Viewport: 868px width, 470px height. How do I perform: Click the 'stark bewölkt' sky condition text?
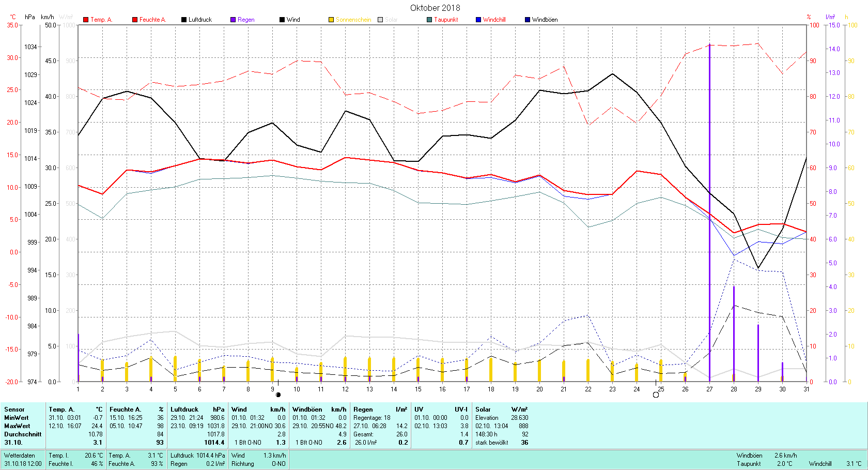click(492, 443)
